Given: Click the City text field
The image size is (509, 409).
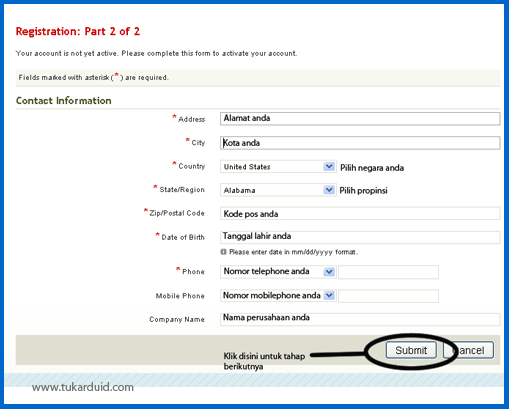Looking at the screenshot, I should tap(360, 143).
